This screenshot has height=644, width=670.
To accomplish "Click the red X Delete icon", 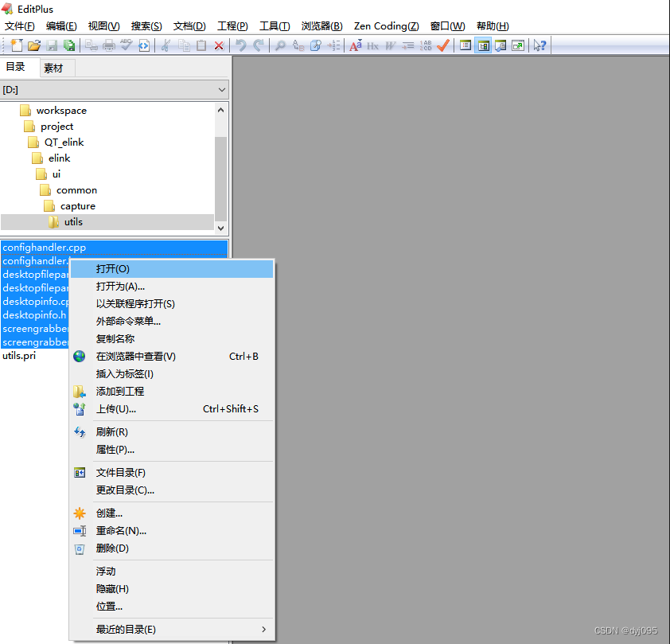I will (219, 45).
